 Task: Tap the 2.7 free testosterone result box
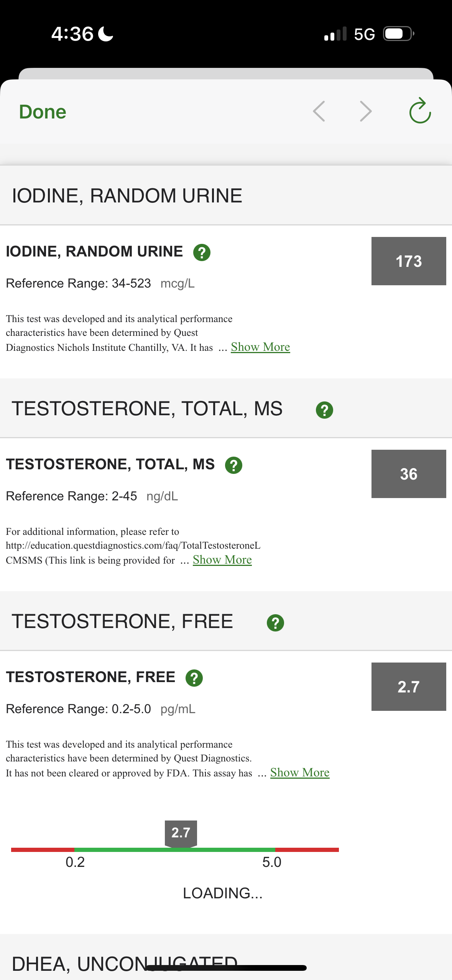[x=408, y=687]
